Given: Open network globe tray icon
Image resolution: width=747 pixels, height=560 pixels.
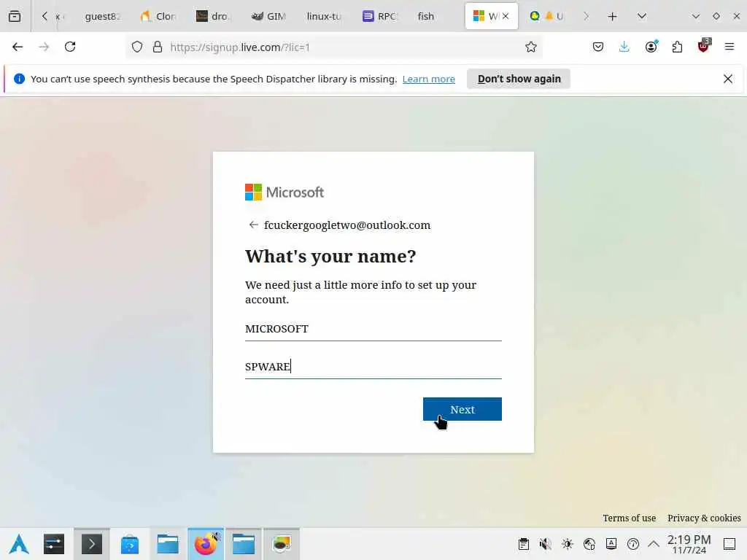Looking at the screenshot, I should [589, 544].
